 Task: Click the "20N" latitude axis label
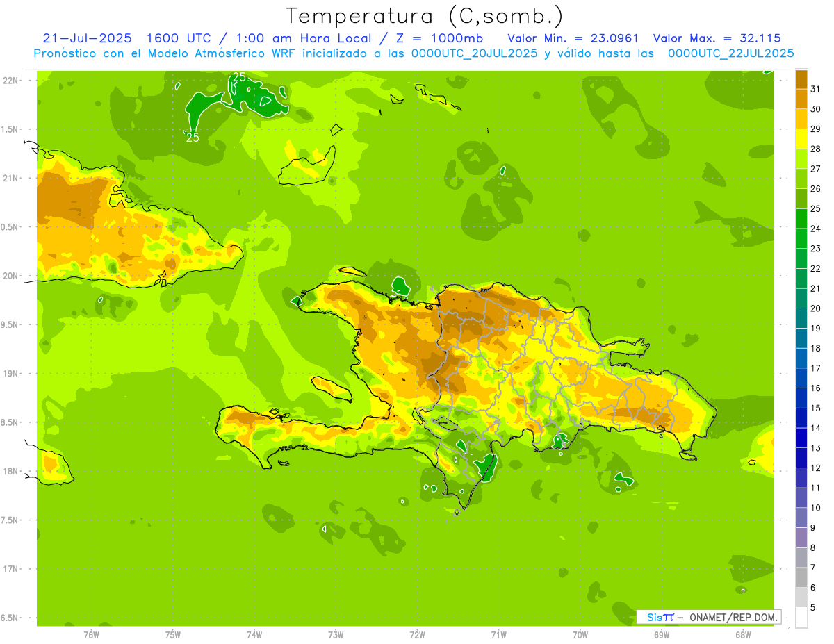(10, 276)
